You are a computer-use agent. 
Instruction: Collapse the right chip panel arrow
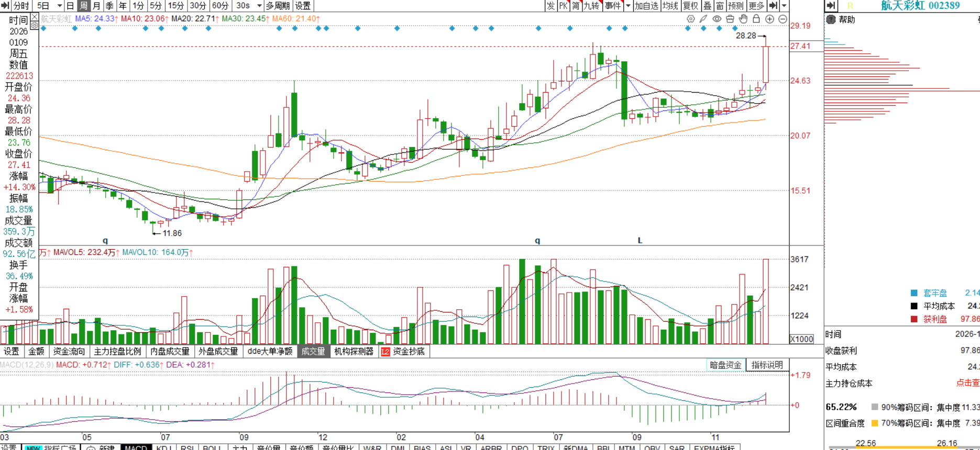tap(831, 6)
